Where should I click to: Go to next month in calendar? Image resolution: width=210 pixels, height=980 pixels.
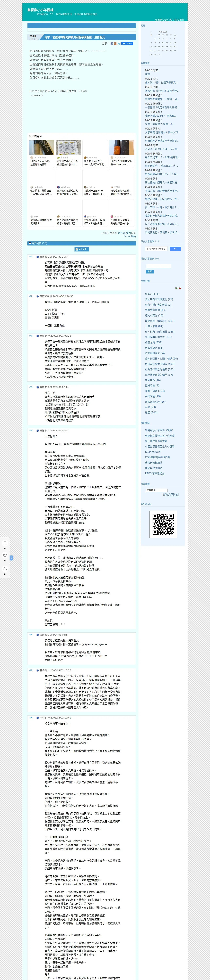tap(175, 32)
